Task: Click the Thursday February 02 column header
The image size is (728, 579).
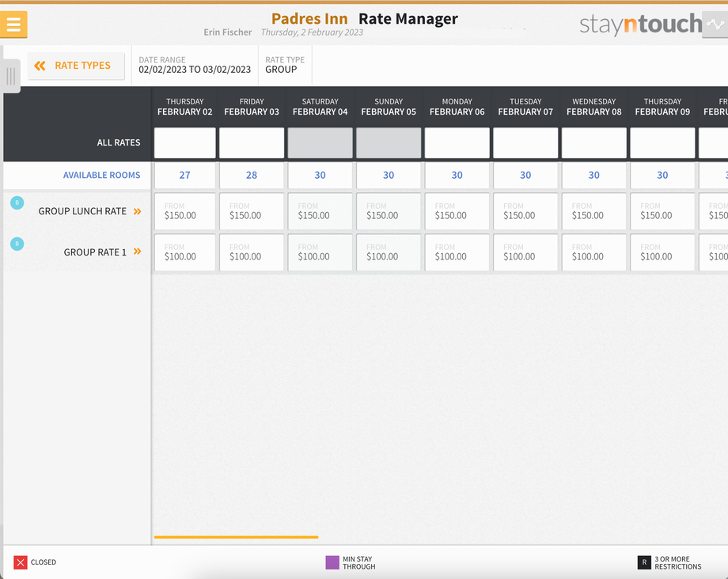Action: [185, 107]
